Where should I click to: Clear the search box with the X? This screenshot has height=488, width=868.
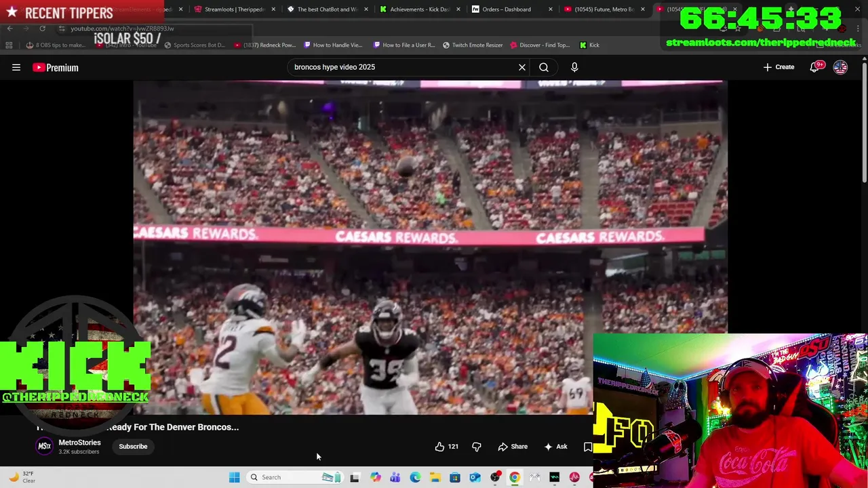(522, 67)
